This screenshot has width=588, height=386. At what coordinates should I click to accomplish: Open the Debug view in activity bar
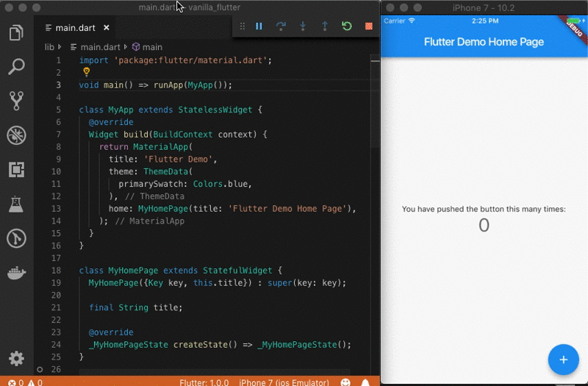(16, 135)
